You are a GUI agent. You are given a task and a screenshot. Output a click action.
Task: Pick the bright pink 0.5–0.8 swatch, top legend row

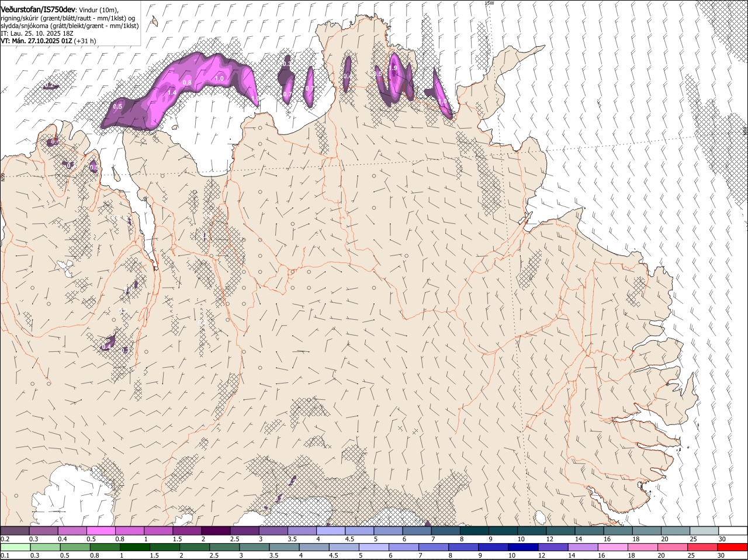click(x=101, y=530)
